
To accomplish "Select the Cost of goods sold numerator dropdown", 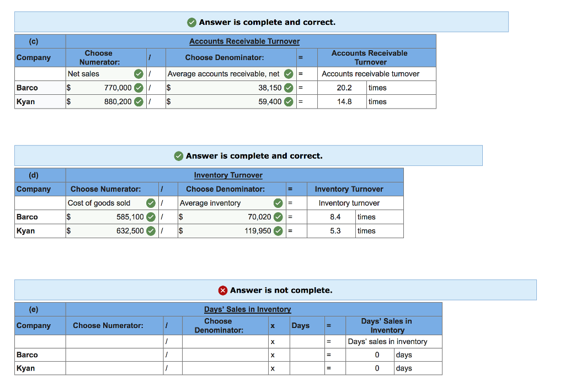I will [x=112, y=203].
